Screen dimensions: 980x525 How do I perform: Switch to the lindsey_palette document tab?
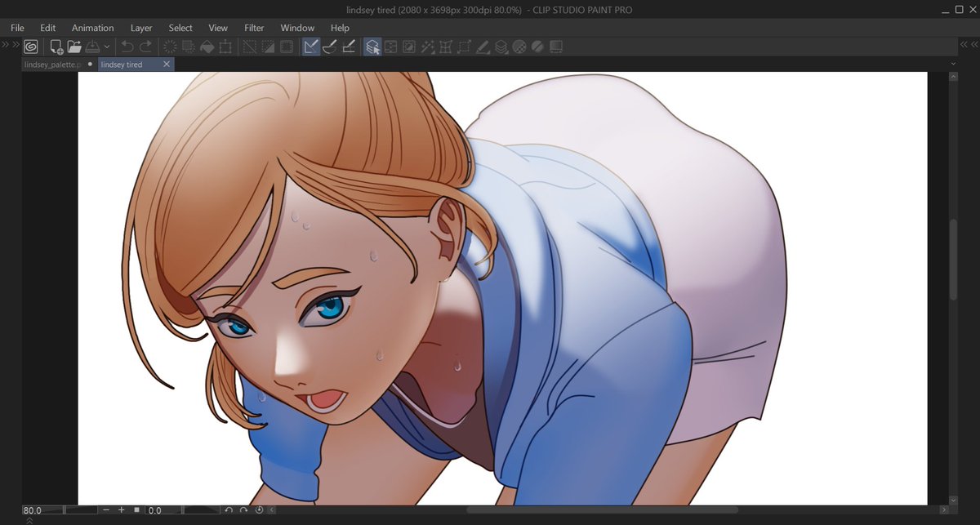click(51, 64)
